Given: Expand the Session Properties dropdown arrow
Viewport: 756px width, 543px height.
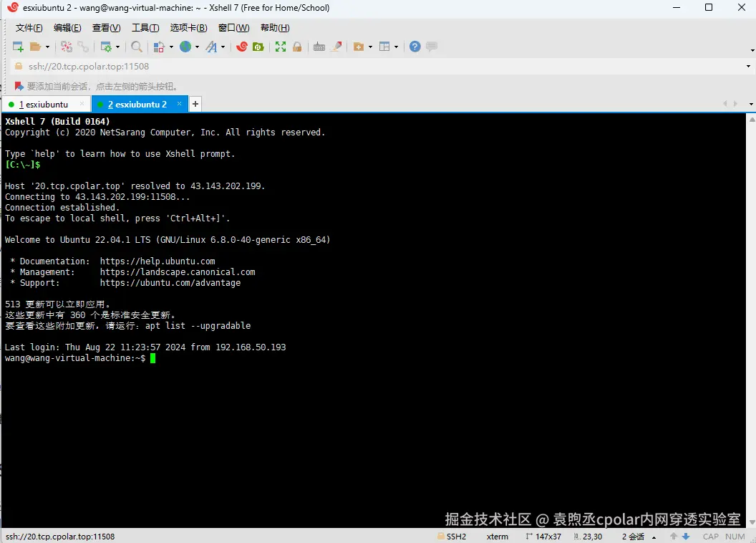Looking at the screenshot, I should click(117, 47).
